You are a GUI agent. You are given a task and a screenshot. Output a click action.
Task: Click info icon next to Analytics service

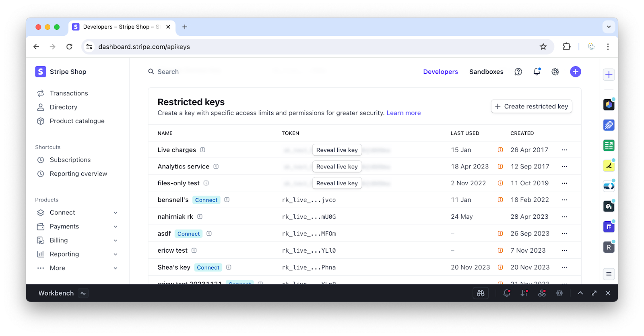[216, 166]
